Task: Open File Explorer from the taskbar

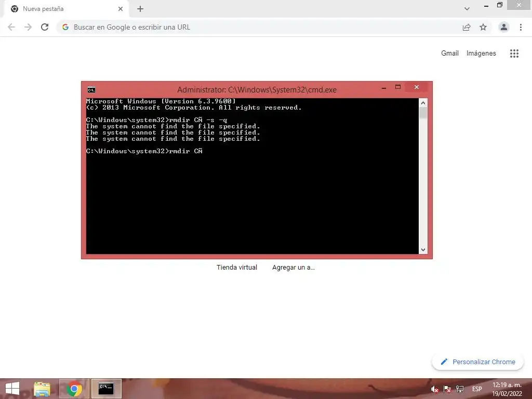Action: (42, 389)
